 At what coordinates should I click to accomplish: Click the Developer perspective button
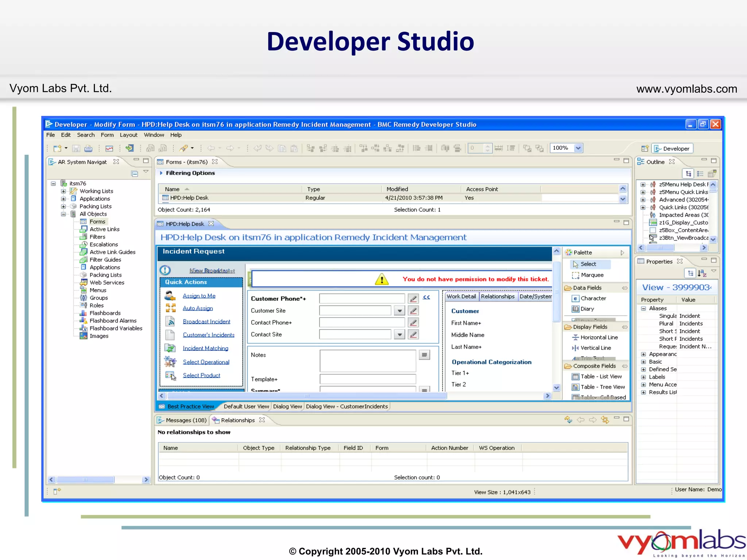click(672, 148)
